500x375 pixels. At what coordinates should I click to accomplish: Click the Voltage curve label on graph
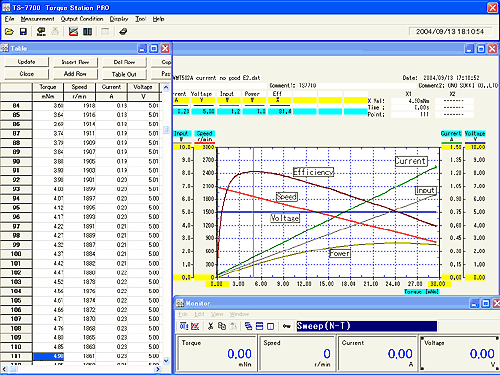click(x=285, y=218)
